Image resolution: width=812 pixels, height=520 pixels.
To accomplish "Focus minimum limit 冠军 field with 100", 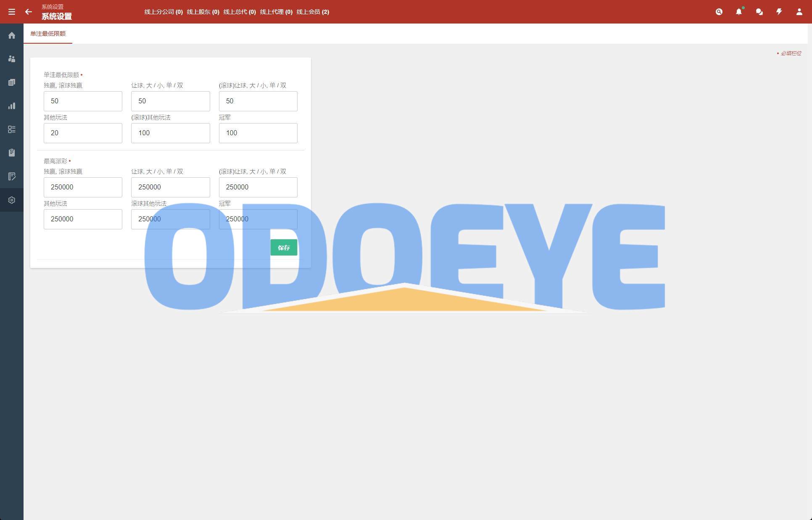I will (258, 133).
